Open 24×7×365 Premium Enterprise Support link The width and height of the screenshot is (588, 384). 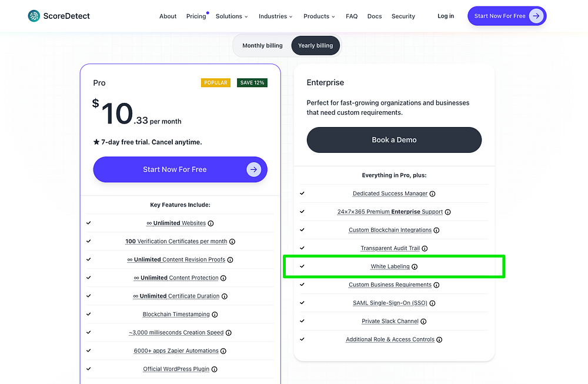coord(390,212)
